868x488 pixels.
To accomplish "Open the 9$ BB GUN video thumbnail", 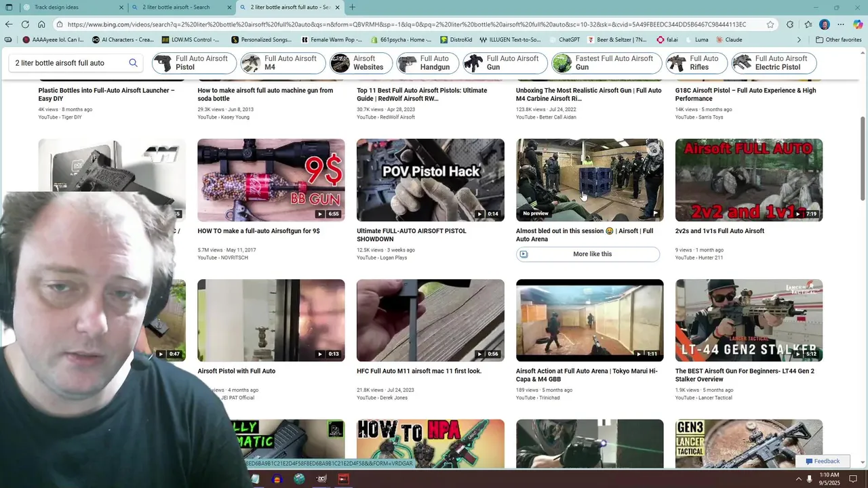I will click(x=271, y=180).
